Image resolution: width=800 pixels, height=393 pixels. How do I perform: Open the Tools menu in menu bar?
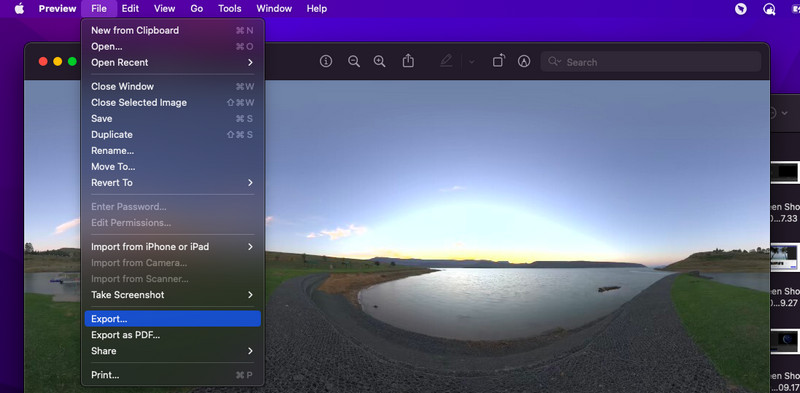pos(230,9)
